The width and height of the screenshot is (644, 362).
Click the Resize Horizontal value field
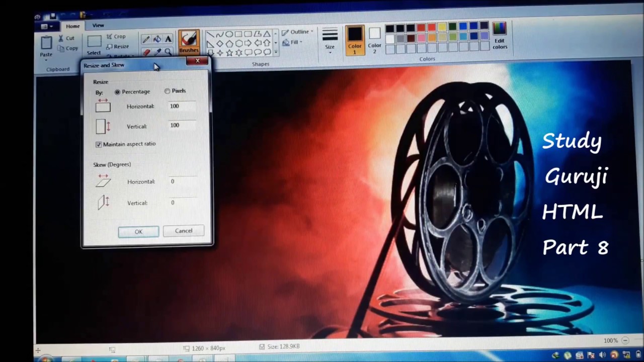click(x=182, y=106)
